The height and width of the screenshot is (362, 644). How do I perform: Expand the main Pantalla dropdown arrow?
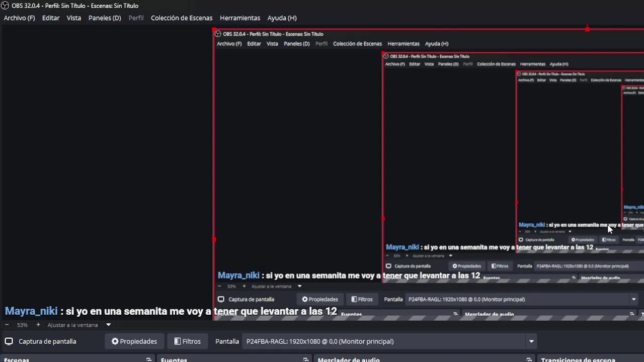click(531, 341)
